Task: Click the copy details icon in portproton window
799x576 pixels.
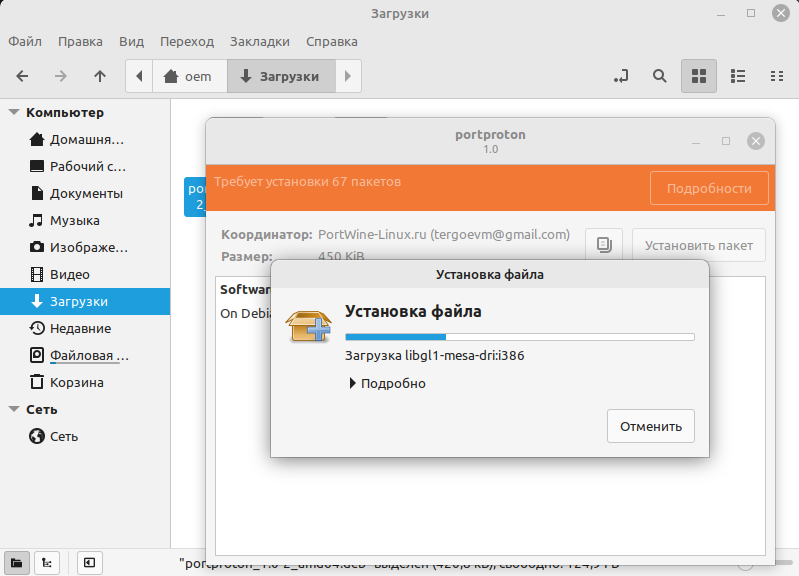Action: coord(604,245)
